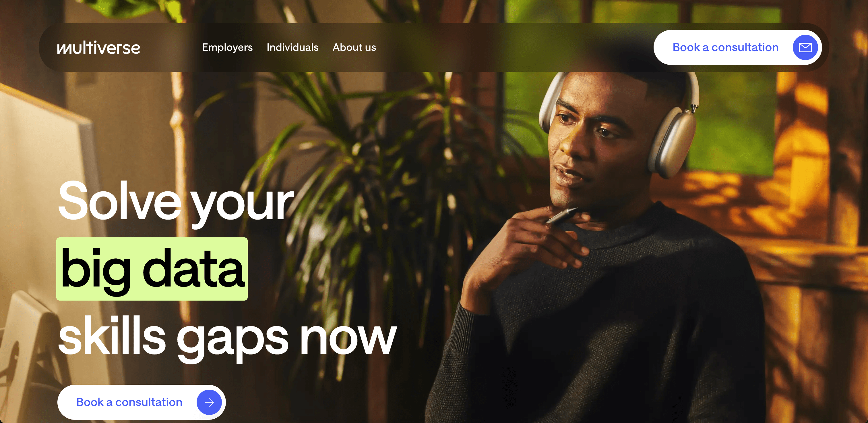Screen dimensions: 868x423
Task: Open the Employers menu
Action: [x=227, y=47]
